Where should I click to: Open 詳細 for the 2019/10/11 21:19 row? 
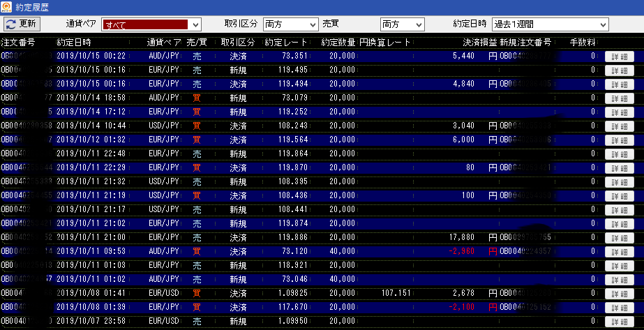620,196
